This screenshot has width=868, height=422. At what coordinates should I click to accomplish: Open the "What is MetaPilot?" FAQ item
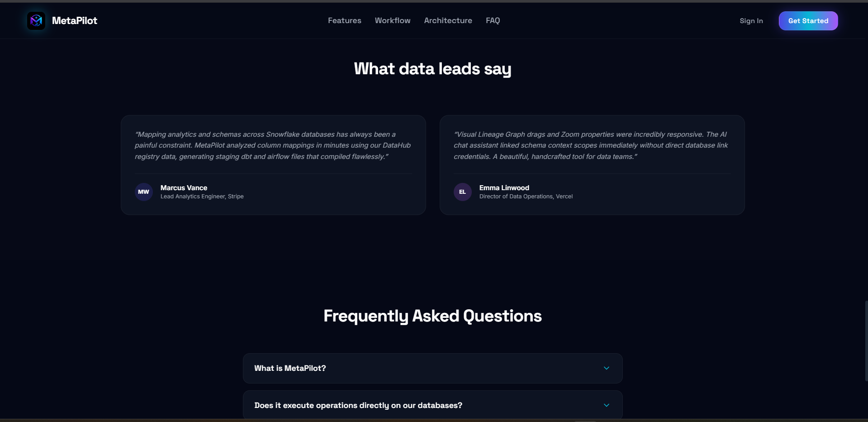(433, 368)
